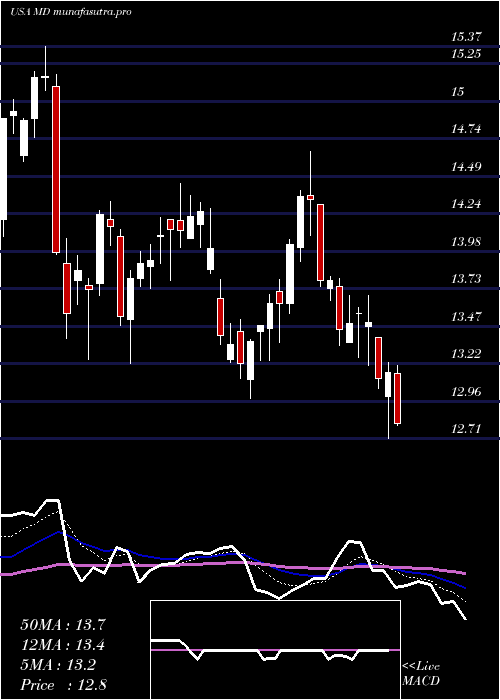Select the 'Price : 12.8' readout

[63, 685]
